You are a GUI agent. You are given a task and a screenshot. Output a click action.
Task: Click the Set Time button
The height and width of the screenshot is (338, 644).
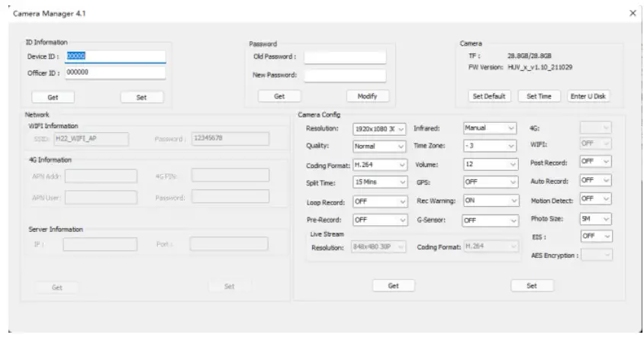(539, 96)
